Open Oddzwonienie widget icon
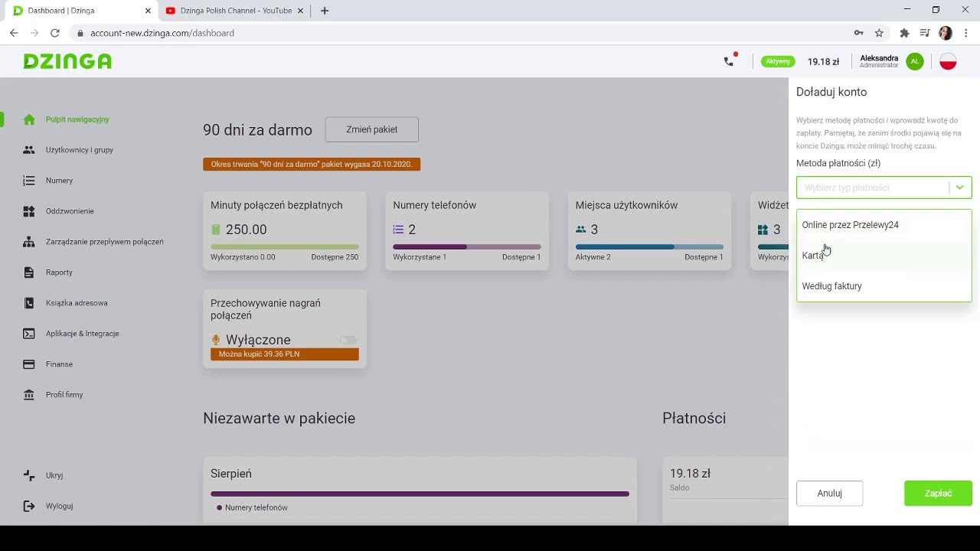The width and height of the screenshot is (980, 551). click(x=29, y=211)
